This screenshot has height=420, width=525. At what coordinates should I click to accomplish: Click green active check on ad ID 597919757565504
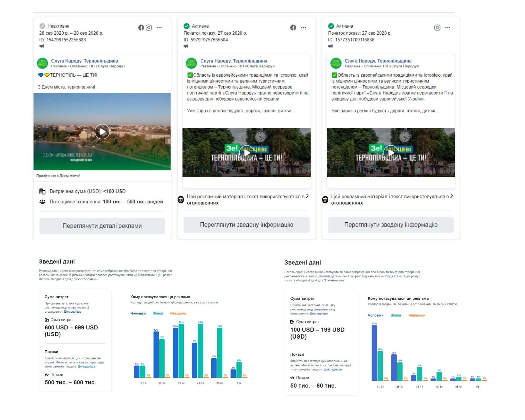pos(187,26)
